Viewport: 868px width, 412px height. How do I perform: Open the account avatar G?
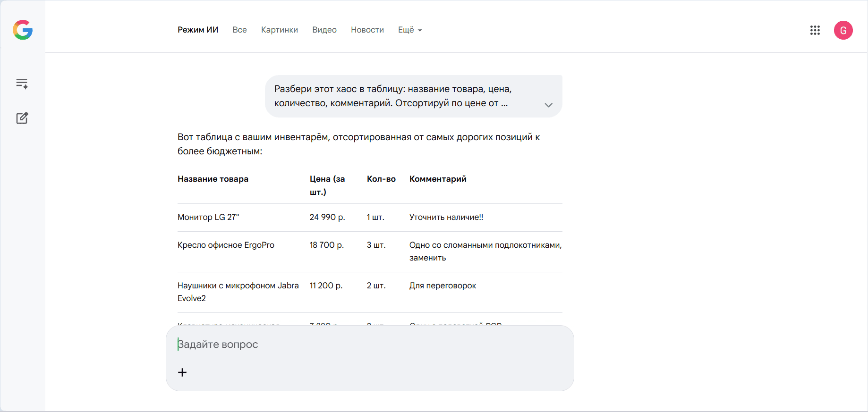[843, 30]
